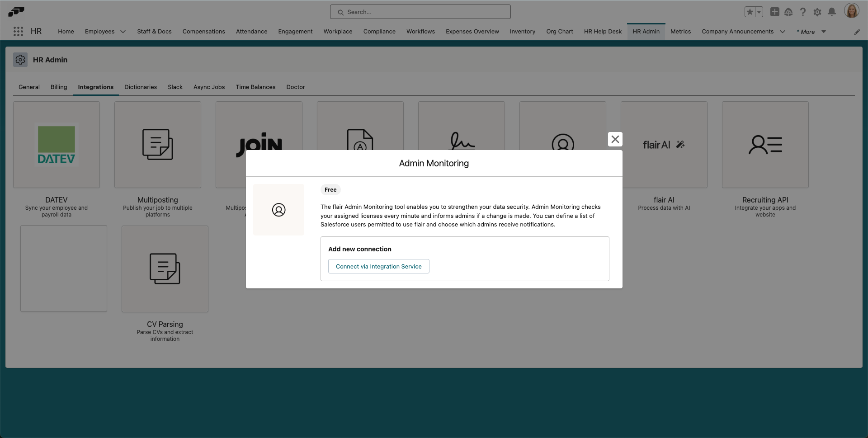Open the Org Chart navigation item
868x438 pixels.
tap(559, 32)
